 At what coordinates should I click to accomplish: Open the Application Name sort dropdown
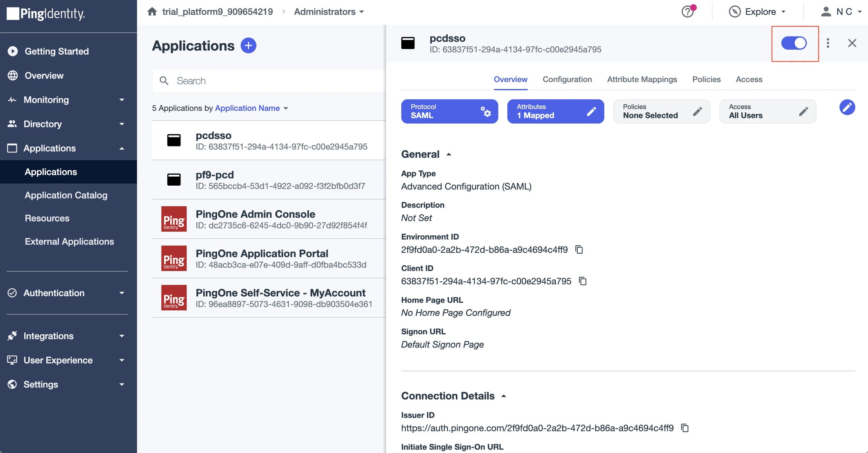(x=251, y=108)
